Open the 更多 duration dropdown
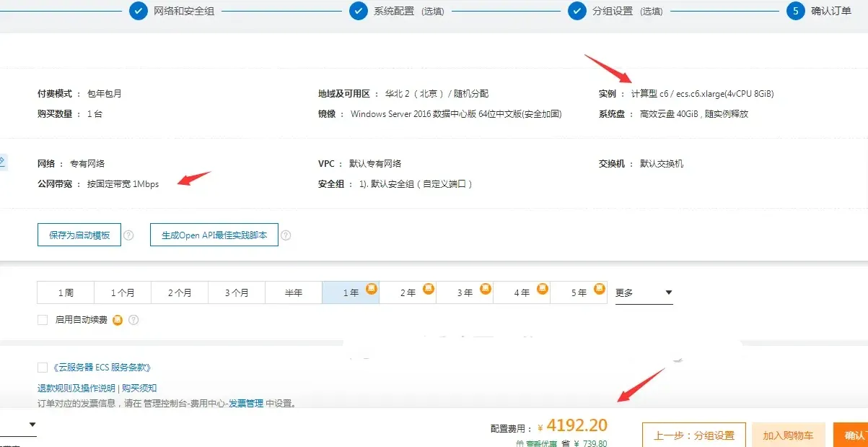Viewport: 868px width, 447px height. pos(644,293)
